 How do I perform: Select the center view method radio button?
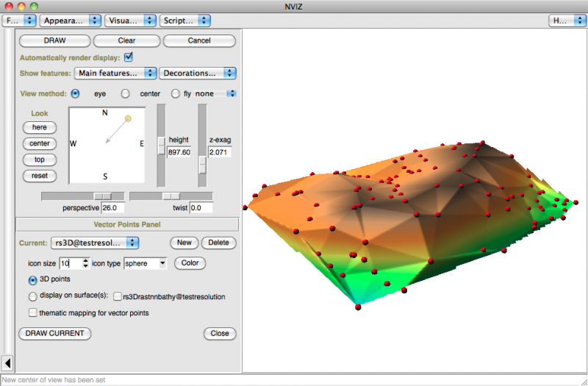coord(126,93)
